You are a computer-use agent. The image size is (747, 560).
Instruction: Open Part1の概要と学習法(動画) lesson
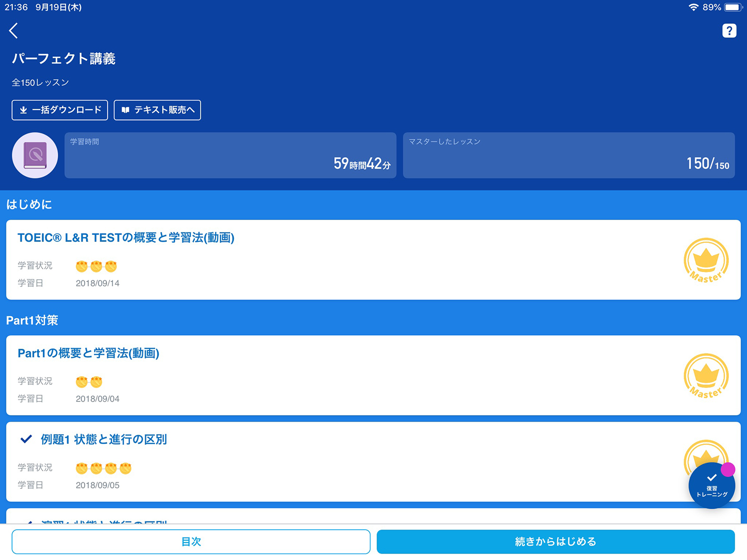(x=89, y=353)
